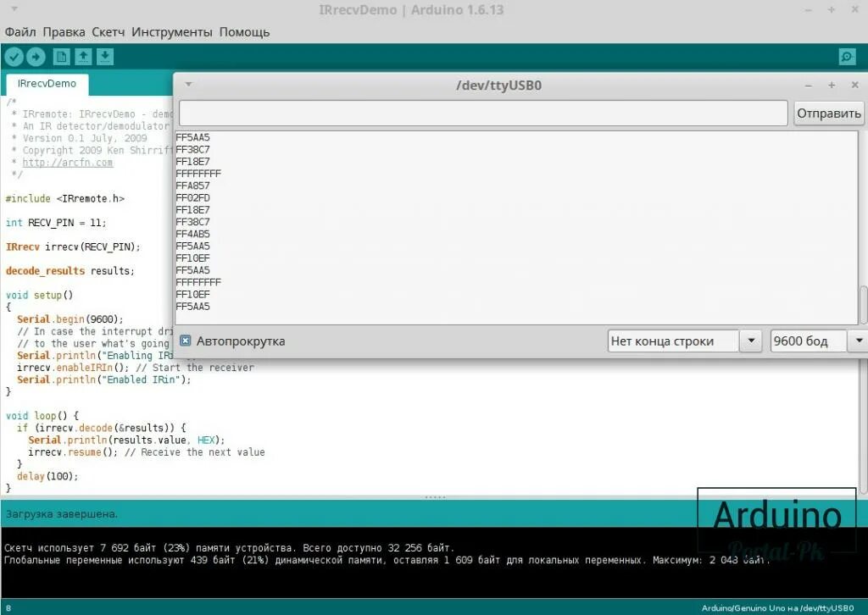Click the FF4AB5 line in serial output
The image size is (868, 615).
coord(192,234)
